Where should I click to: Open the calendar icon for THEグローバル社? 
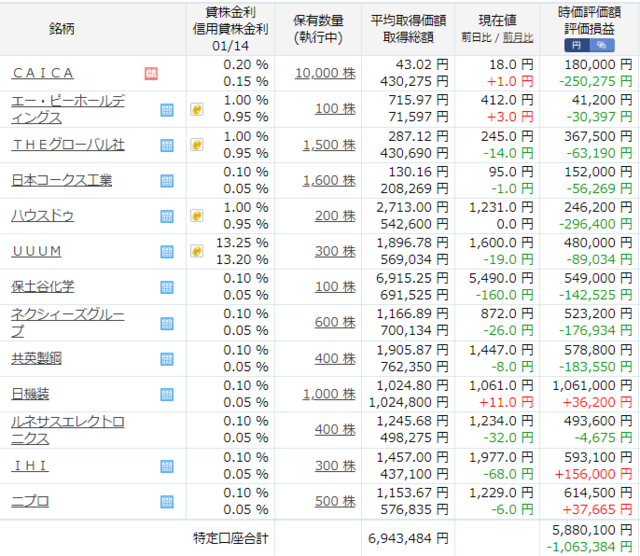point(167,145)
